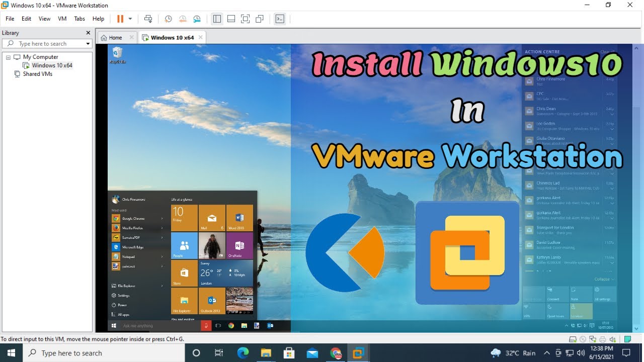Click VMware Workstation icon on host taskbar
Screen dimensions: 644x362
coord(358,353)
